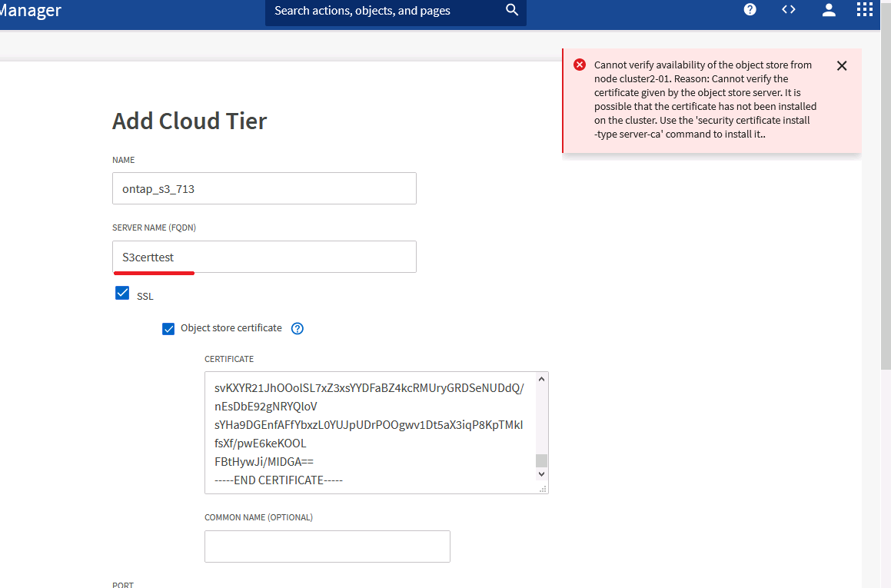Click the certificate box scrollbar down arrow
Viewport: 891px width, 588px height.
click(541, 474)
